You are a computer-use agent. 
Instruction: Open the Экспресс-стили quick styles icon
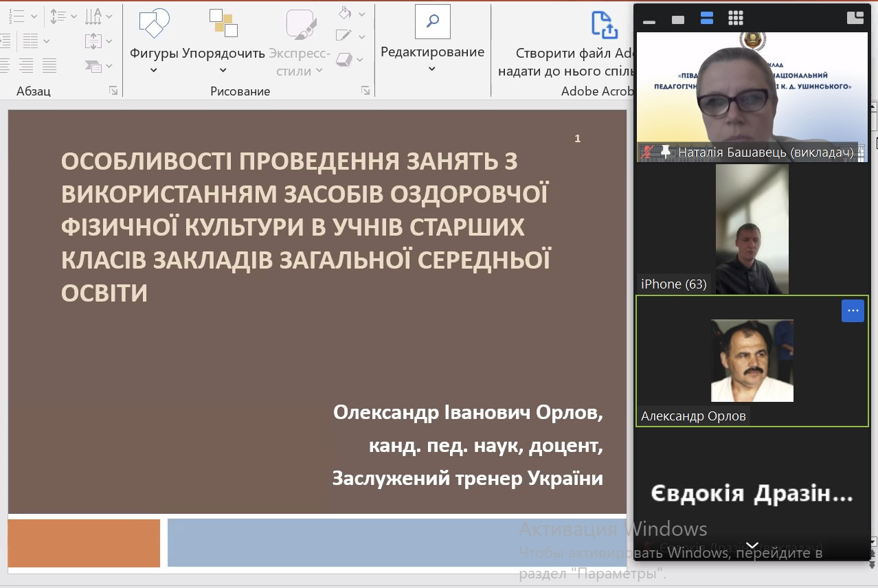(x=300, y=24)
